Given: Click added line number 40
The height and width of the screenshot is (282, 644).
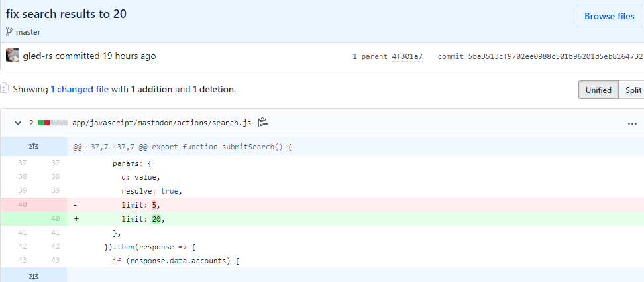Looking at the screenshot, I should 55,218.
